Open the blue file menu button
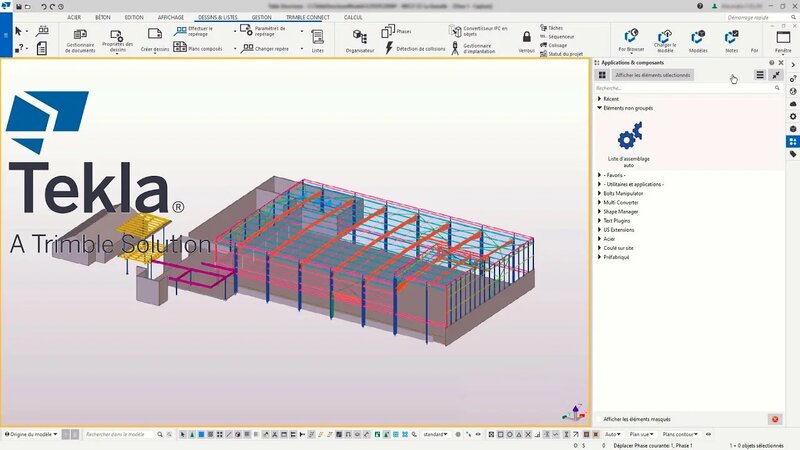800x450 pixels. coord(6,35)
